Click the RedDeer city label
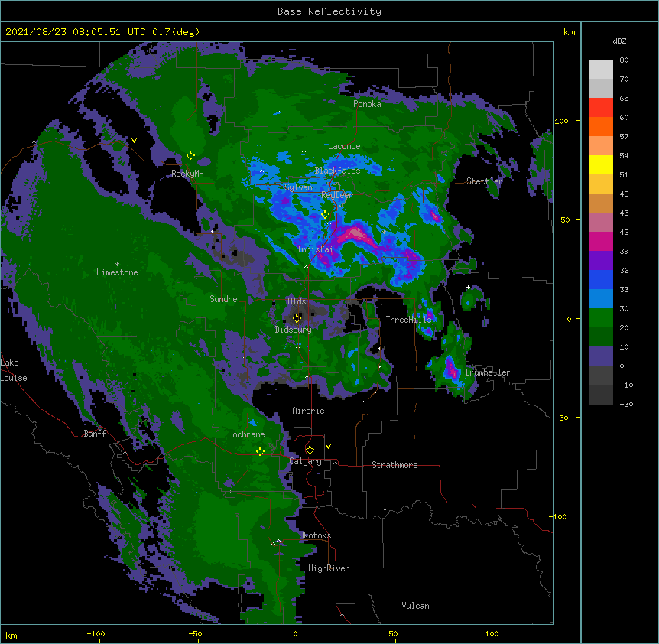 336,194
